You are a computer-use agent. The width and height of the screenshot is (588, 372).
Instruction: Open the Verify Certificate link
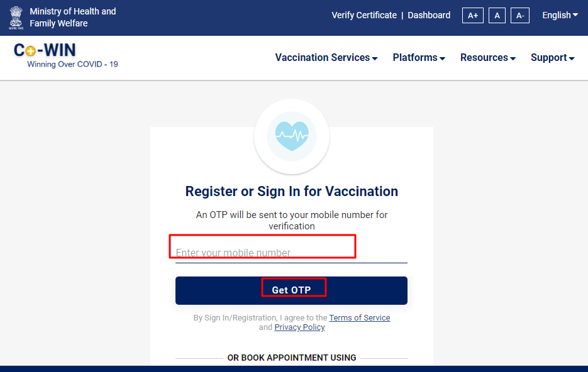pyautogui.click(x=364, y=15)
